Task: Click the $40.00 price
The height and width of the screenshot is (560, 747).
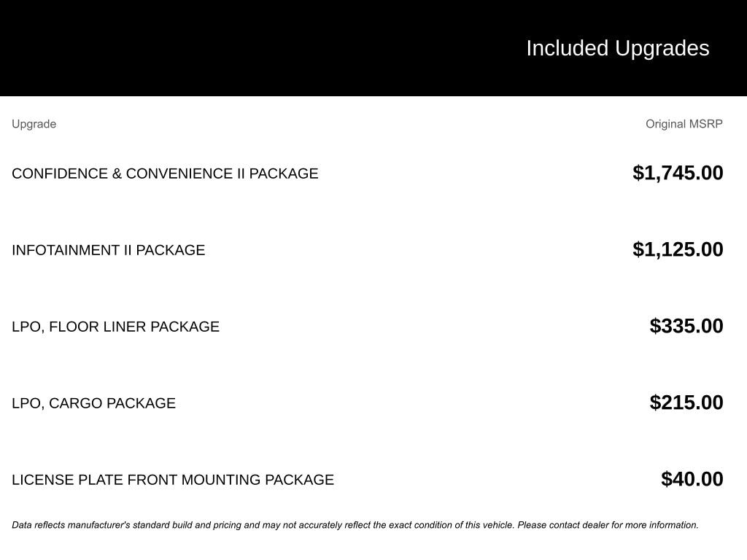Action: 692,479
